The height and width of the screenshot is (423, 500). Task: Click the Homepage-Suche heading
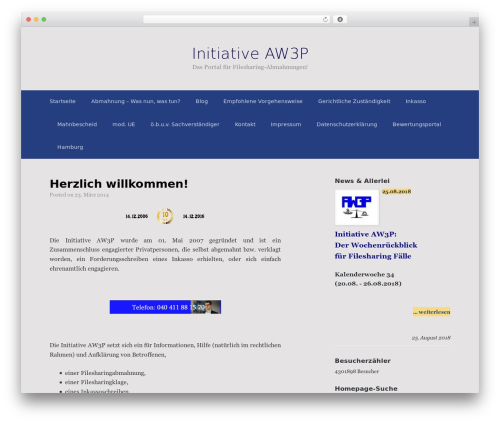click(x=366, y=389)
